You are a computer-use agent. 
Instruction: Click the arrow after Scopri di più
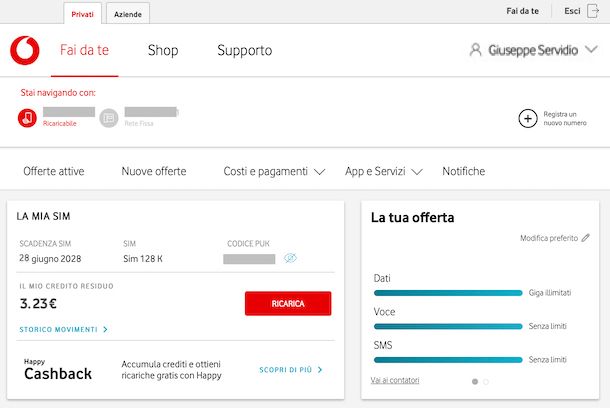320,369
